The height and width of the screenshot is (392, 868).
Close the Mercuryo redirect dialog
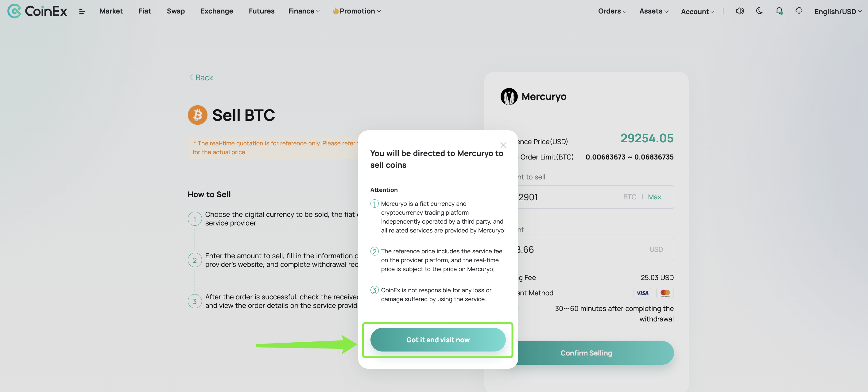(503, 145)
